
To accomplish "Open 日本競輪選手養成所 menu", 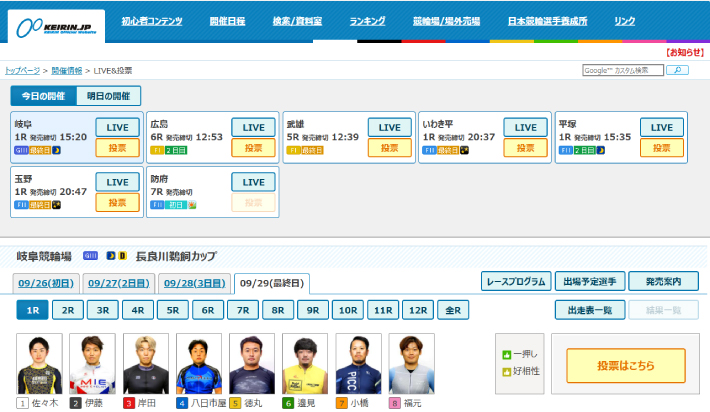I will [x=547, y=21].
